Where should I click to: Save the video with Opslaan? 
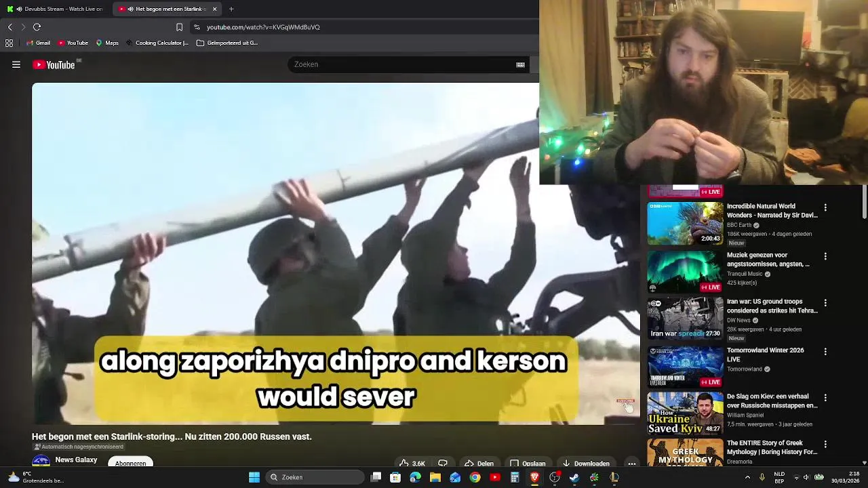click(528, 464)
